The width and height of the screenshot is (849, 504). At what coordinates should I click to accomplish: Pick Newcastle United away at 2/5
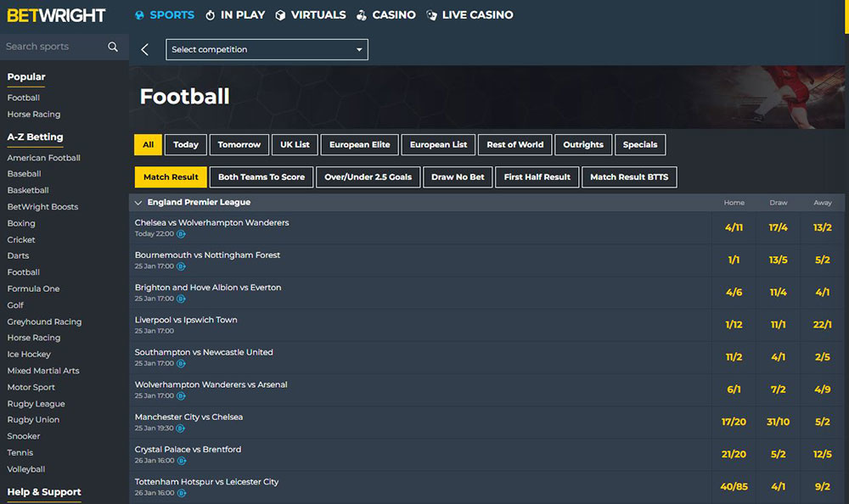tap(823, 357)
